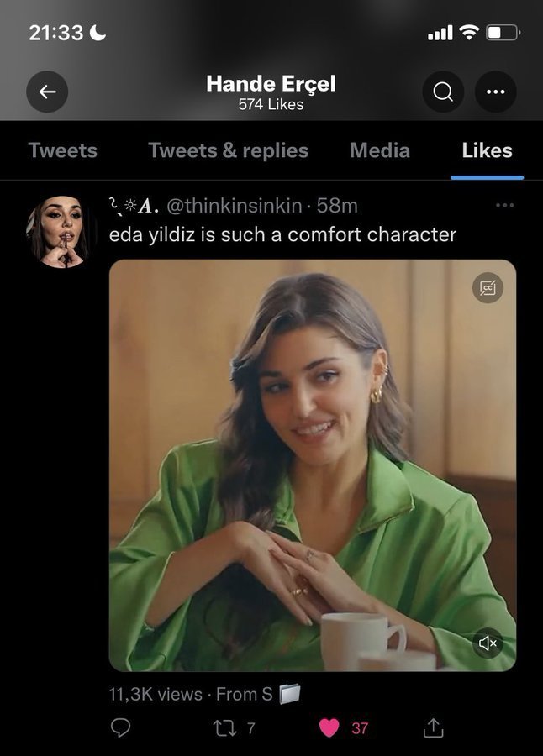This screenshot has width=543, height=756.
Task: Open the tweet text about eda yildiz
Action: pos(282,234)
